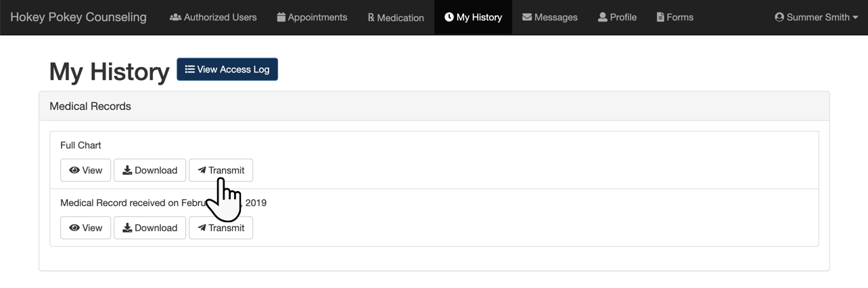Viewport: 868px width, 288px height.
Task: Click the Forms document icon
Action: pos(660,17)
